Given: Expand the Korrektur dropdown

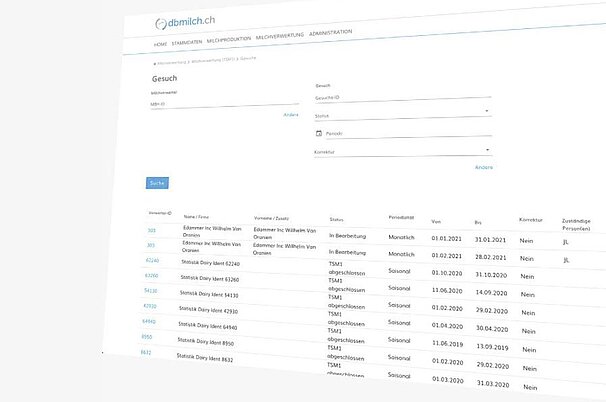Looking at the screenshot, I should tap(486, 151).
